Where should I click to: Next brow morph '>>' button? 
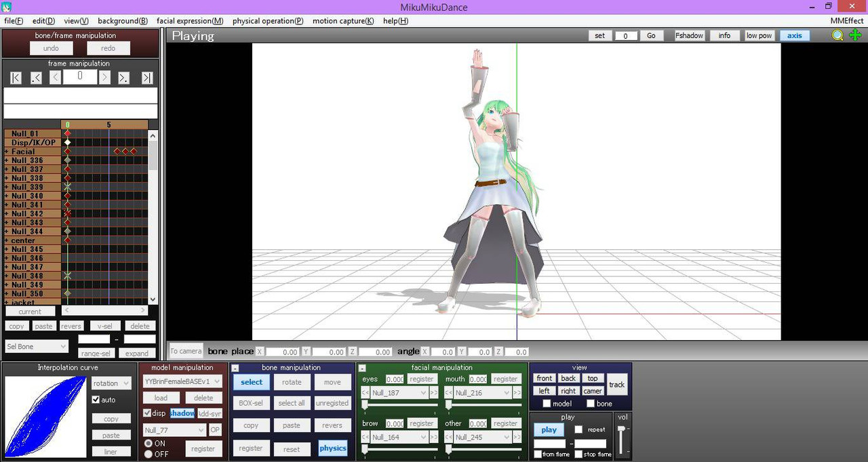click(433, 437)
